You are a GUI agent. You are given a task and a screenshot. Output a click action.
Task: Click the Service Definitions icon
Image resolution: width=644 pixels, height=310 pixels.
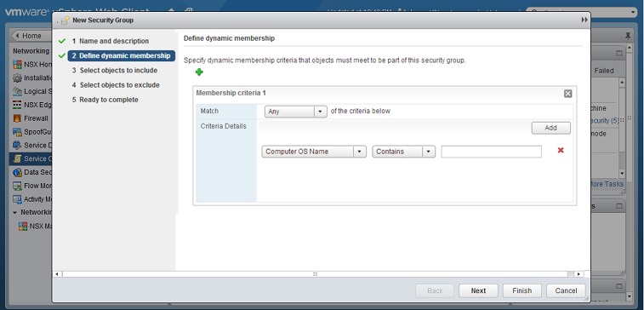(17, 145)
